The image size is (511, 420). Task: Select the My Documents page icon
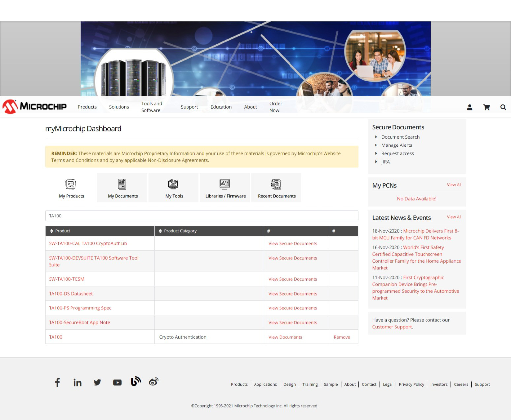pos(122,184)
